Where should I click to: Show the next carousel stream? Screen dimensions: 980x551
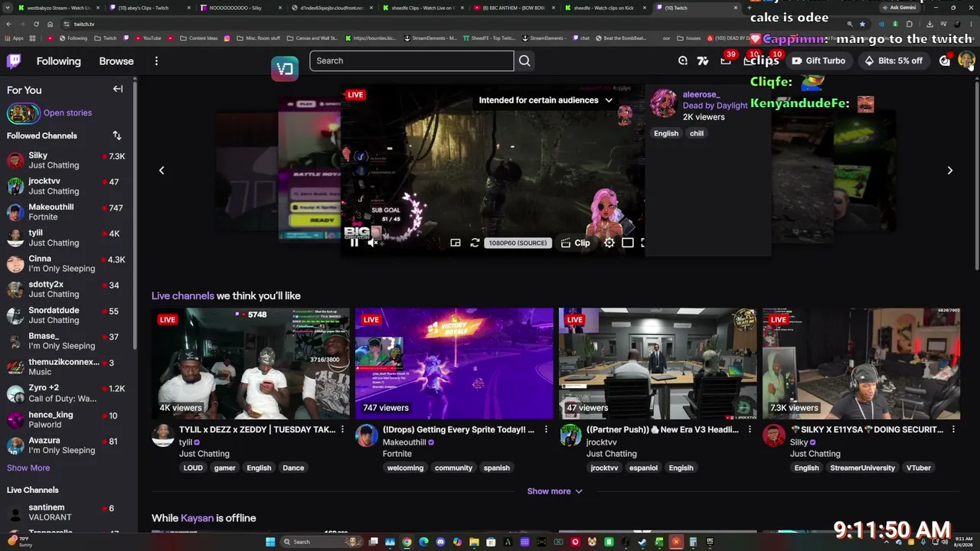pyautogui.click(x=950, y=170)
